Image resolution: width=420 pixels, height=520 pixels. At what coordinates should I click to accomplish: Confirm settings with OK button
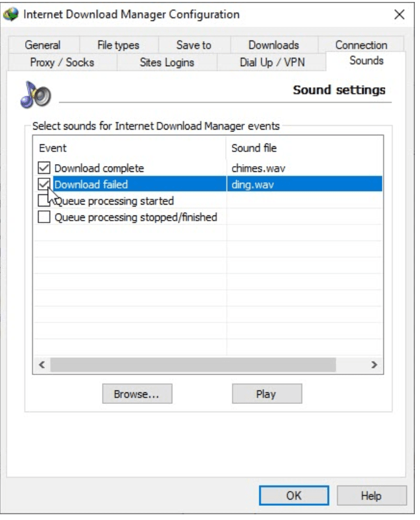pyautogui.click(x=294, y=496)
